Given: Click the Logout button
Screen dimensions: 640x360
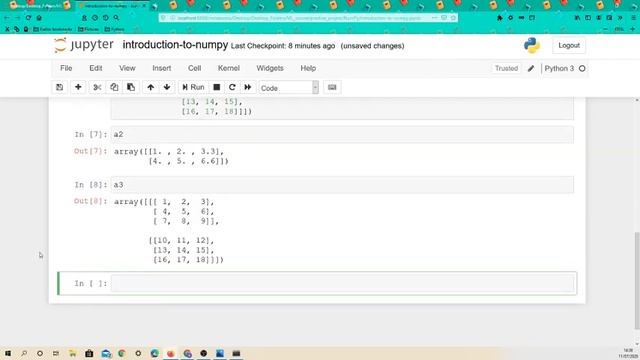Looking at the screenshot, I should coord(569,45).
